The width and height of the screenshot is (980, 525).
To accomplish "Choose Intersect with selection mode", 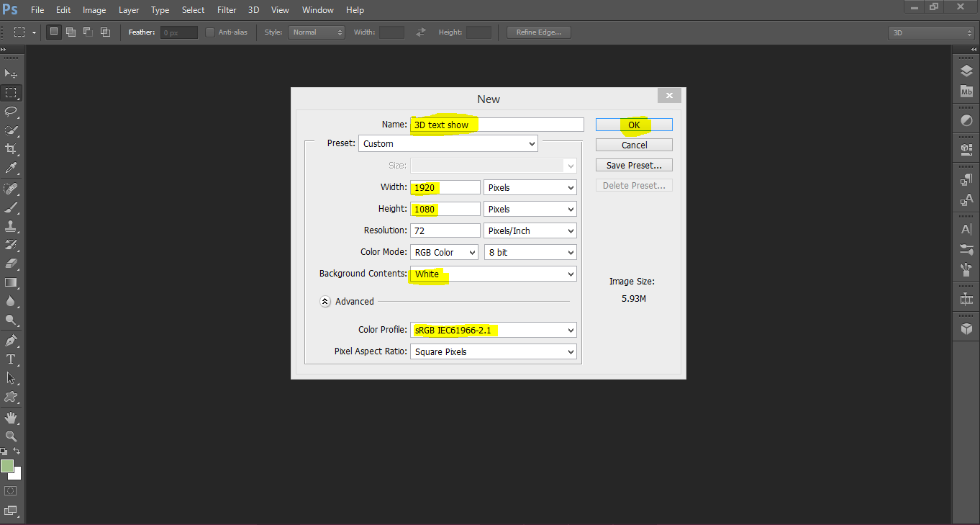I will coord(105,32).
